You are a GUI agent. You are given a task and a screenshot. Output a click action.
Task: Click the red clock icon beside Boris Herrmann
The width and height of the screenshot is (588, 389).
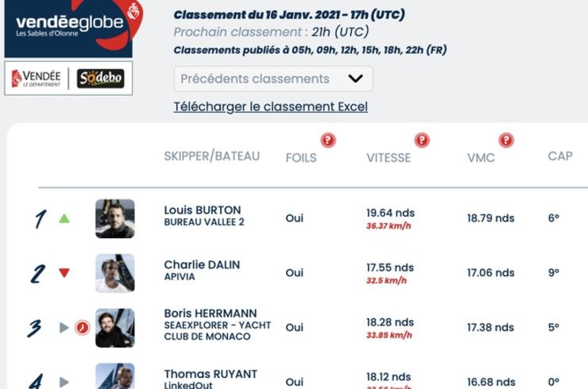[82, 328]
